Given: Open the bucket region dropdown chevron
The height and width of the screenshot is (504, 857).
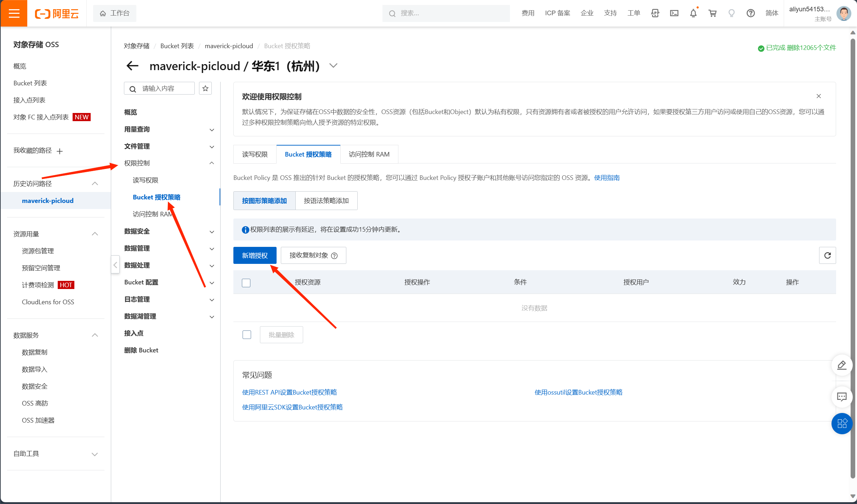Looking at the screenshot, I should pos(333,66).
